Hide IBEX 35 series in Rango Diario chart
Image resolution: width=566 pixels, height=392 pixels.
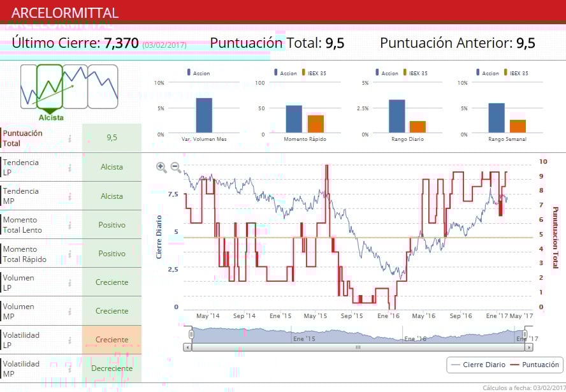415,73
